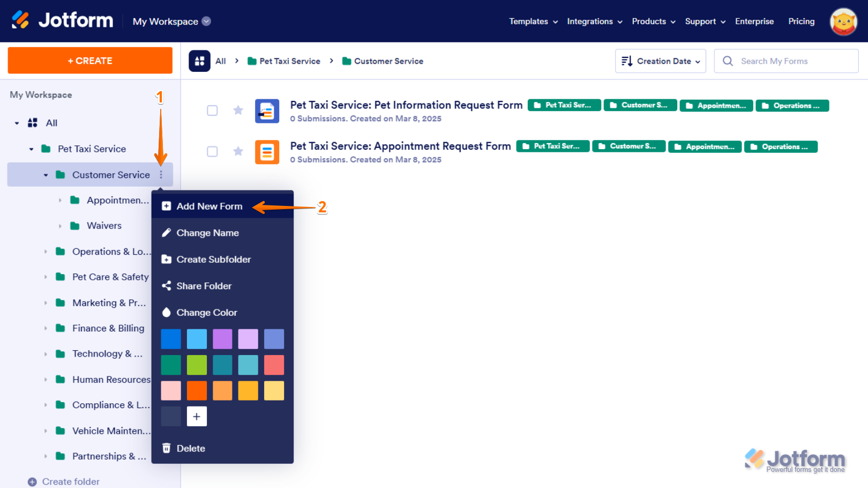Open the Templates menu in header
Image resolution: width=868 pixels, height=488 pixels.
click(x=533, y=21)
